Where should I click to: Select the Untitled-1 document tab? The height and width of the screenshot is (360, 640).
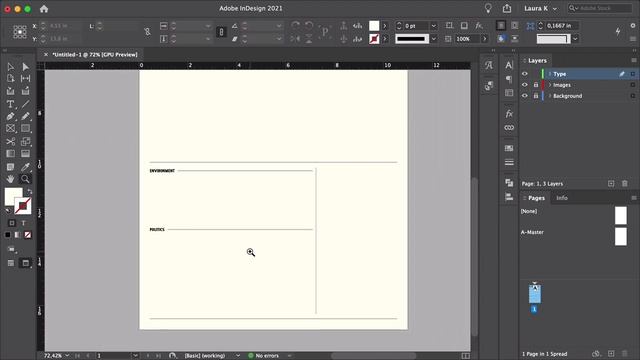click(95, 55)
